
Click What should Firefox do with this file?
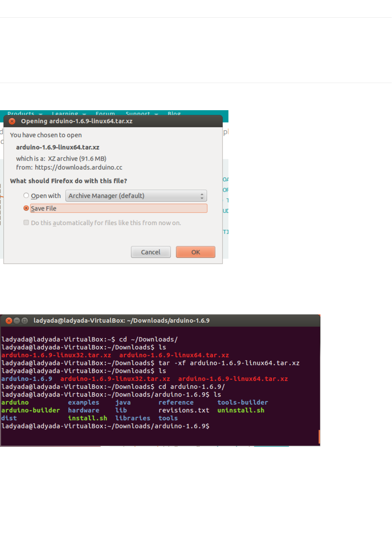68,181
